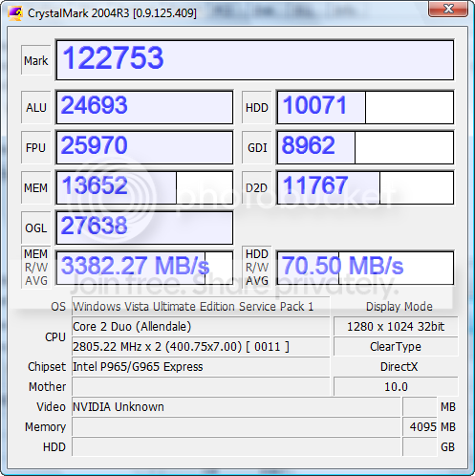The image size is (475, 476).
Task: Click the video memory MB field
Action: [420, 407]
